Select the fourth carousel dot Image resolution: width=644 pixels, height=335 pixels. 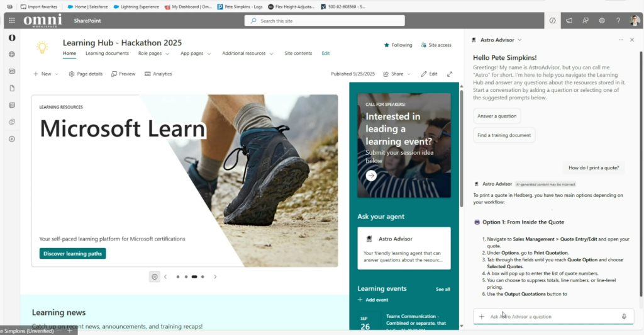click(x=203, y=276)
